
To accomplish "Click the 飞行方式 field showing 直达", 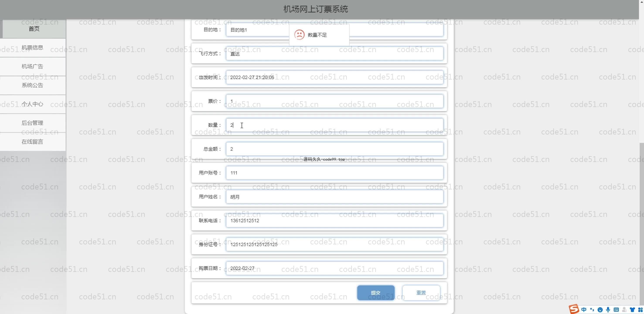I will point(334,53).
